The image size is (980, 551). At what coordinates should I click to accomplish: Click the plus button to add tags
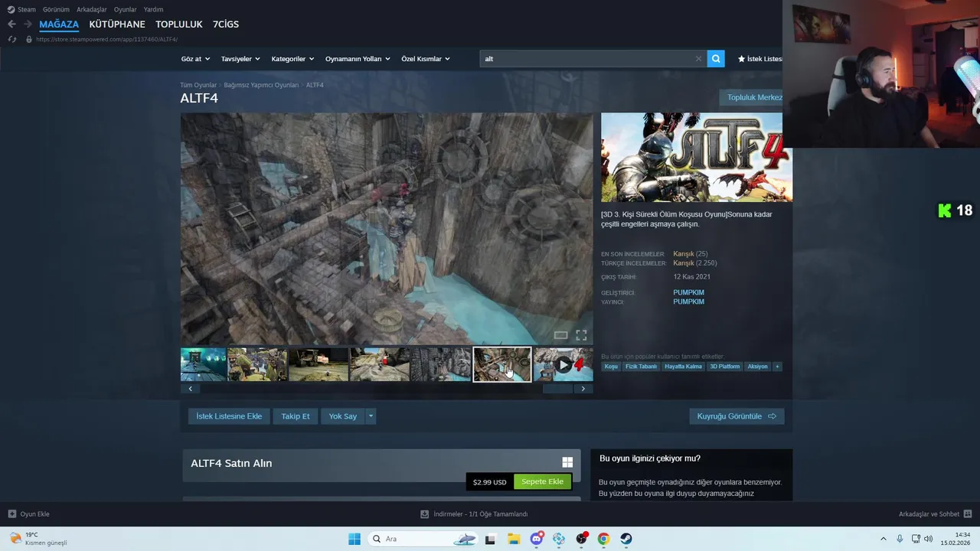(x=777, y=367)
